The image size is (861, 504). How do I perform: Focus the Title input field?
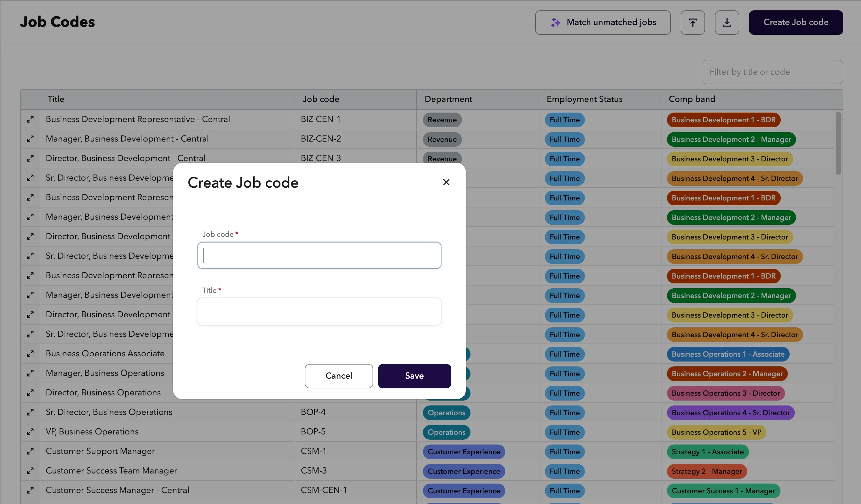tap(319, 311)
